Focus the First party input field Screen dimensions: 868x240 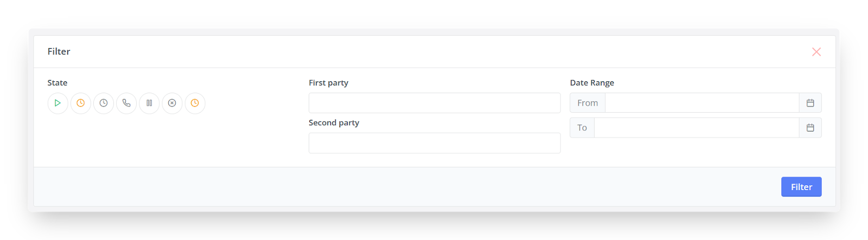[435, 103]
